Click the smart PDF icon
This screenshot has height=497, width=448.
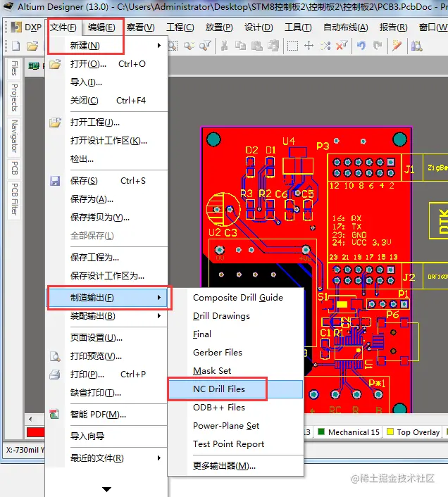54,414
